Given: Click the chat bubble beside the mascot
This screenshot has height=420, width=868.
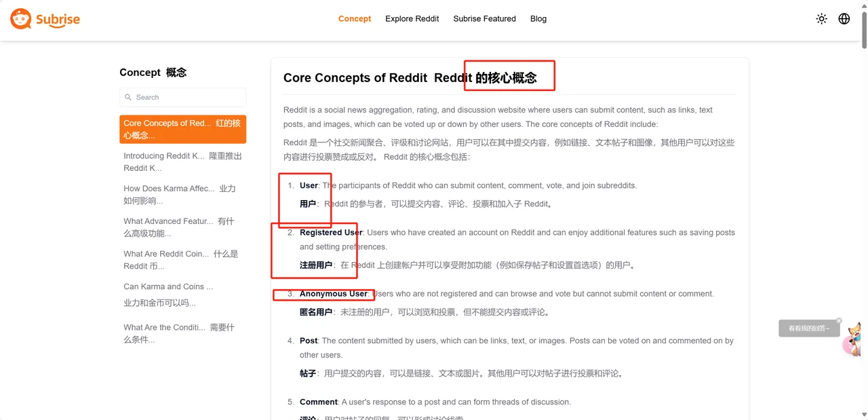Looking at the screenshot, I should pyautogui.click(x=809, y=328).
